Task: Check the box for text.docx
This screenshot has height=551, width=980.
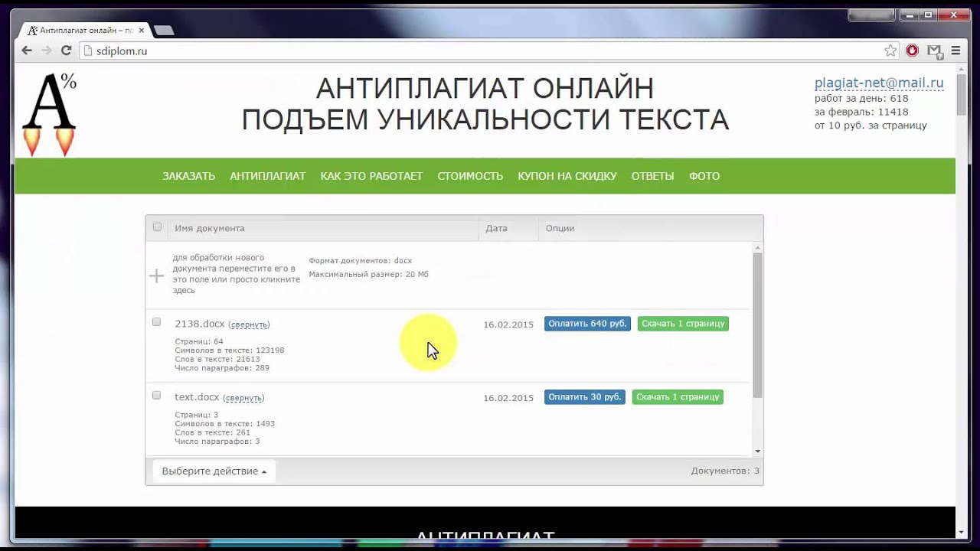Action: click(x=156, y=396)
